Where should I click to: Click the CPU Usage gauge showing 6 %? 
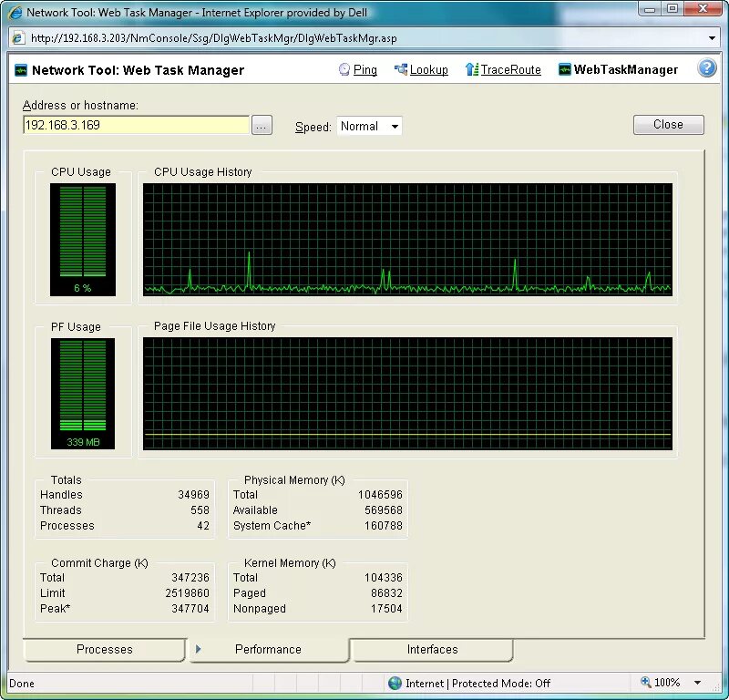point(83,240)
